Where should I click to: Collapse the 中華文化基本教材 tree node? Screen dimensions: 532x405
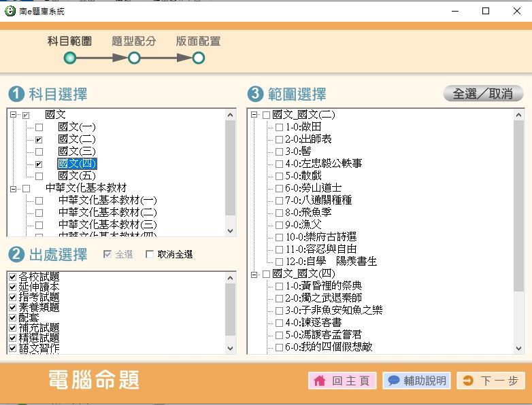tap(13, 188)
